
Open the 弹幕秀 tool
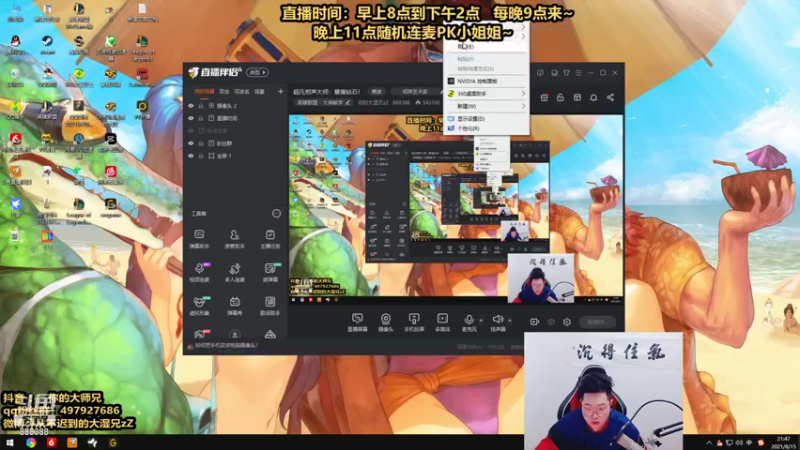(234, 305)
